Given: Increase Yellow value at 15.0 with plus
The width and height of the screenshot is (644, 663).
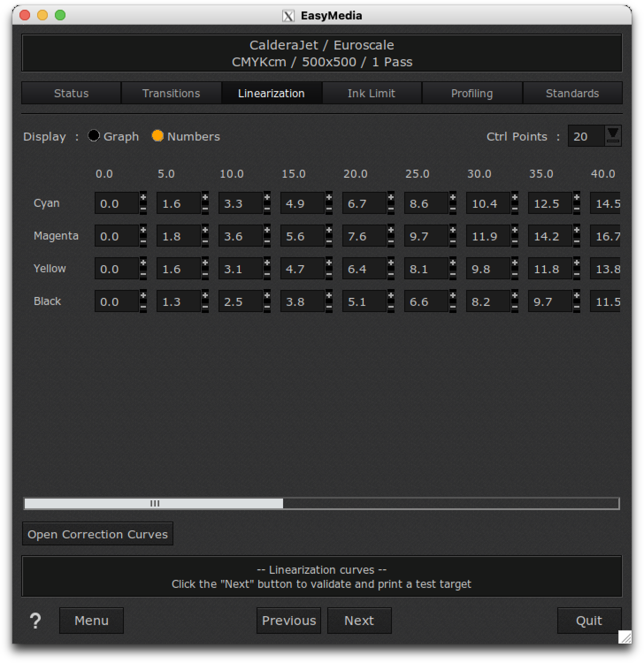Looking at the screenshot, I should 329,263.
